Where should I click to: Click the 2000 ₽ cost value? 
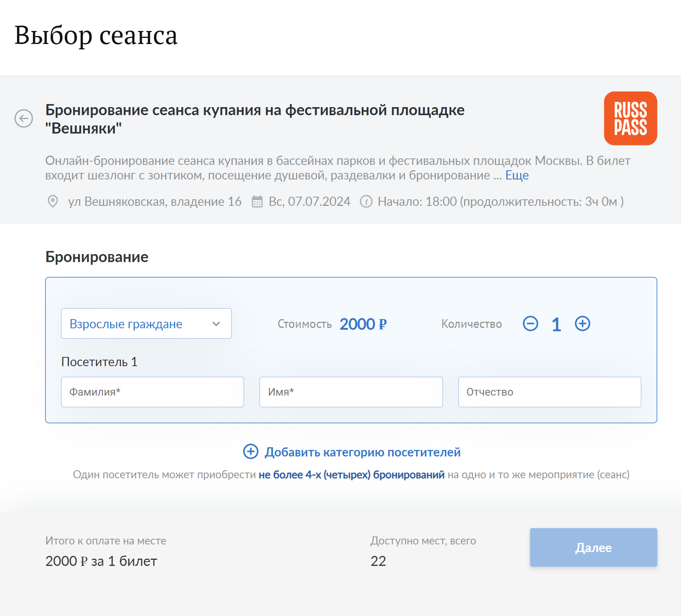click(x=363, y=324)
